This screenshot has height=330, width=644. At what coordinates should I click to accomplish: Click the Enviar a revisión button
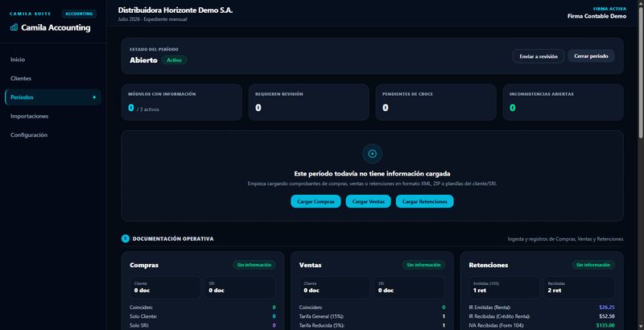538,56
